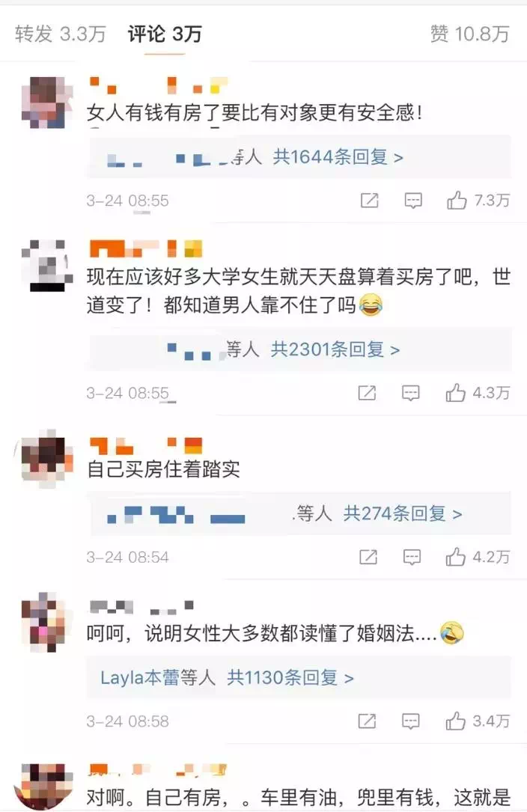Screen dimensions: 527x812
Task: Open the 赞 10.8万 likes list
Action: pyautogui.click(x=470, y=34)
